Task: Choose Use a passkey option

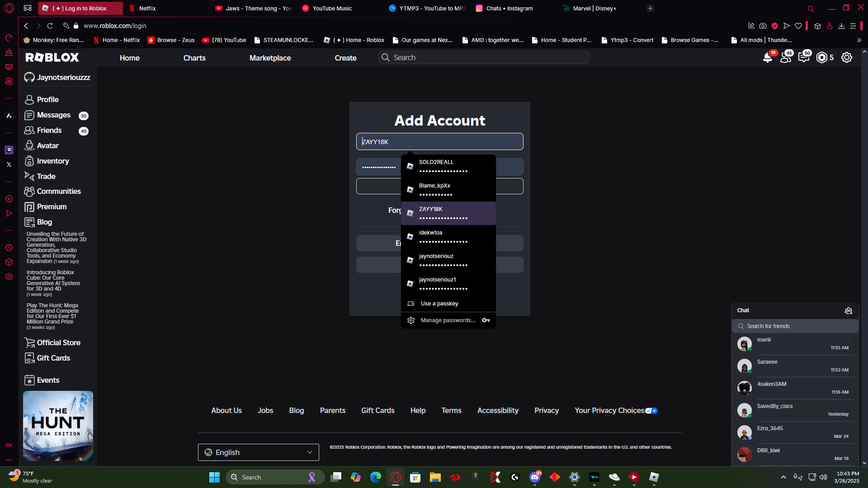Action: pos(439,304)
